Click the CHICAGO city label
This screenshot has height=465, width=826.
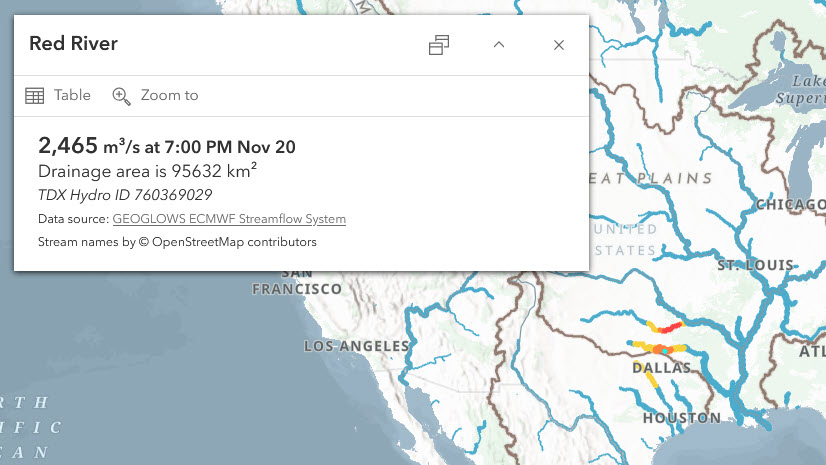coord(790,205)
